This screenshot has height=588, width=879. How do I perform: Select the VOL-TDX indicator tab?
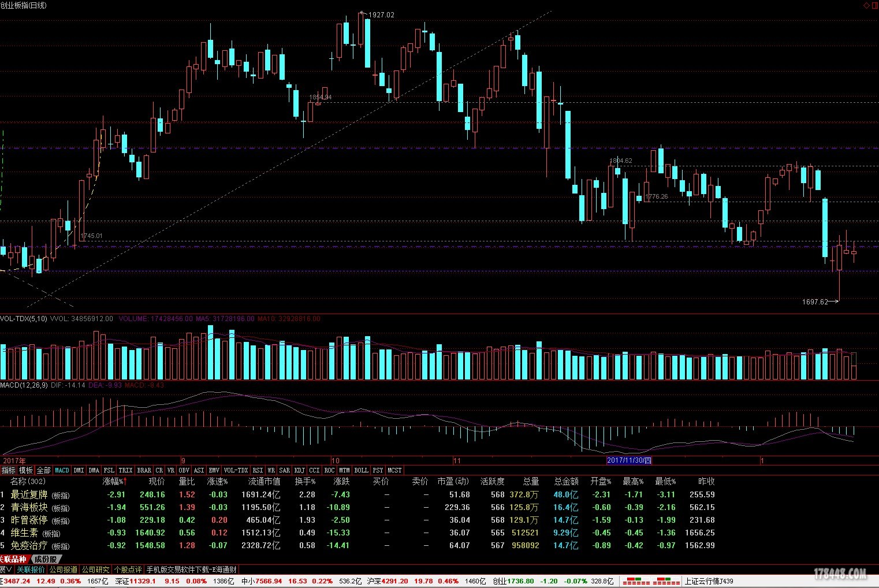coord(236,470)
